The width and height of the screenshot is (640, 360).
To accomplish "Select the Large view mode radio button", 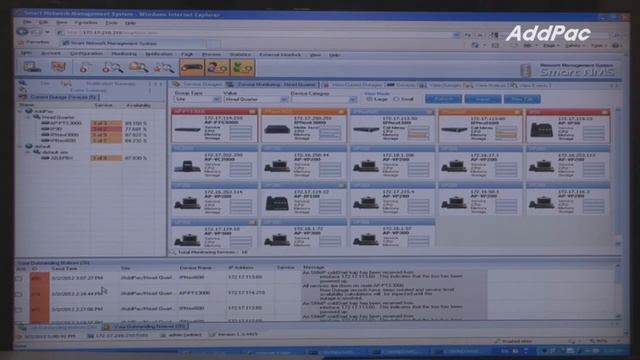I will coord(369,99).
